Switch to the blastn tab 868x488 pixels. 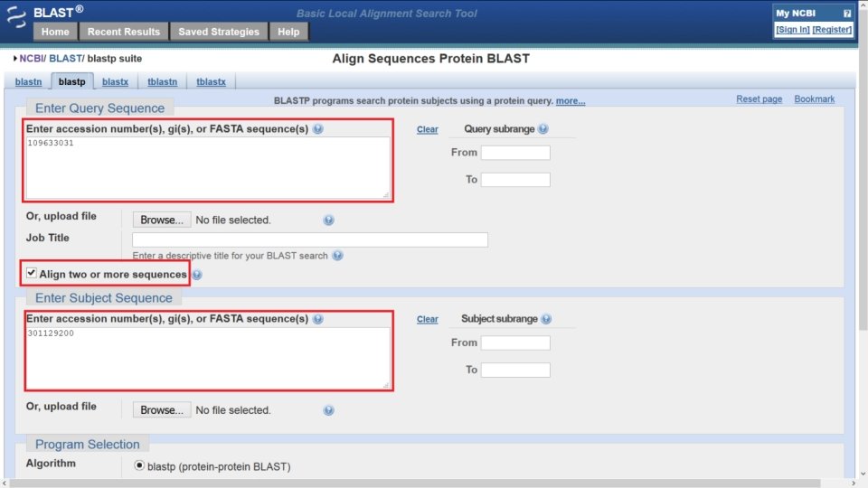pyautogui.click(x=28, y=82)
